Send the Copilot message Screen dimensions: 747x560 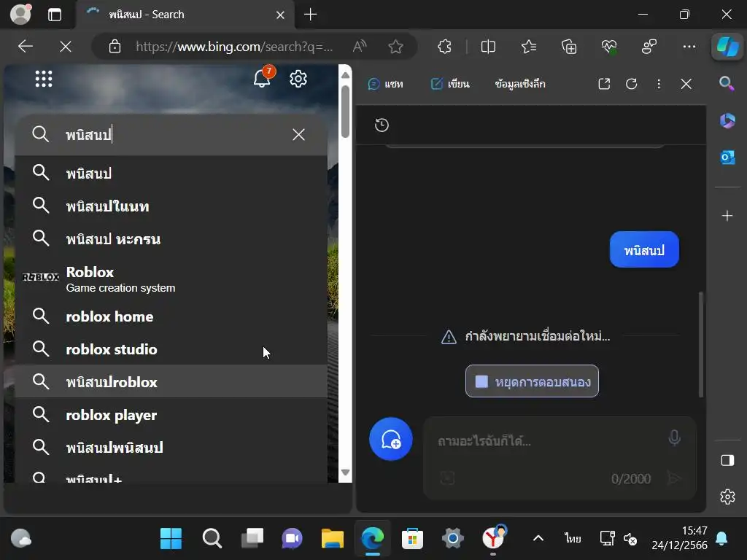(x=673, y=478)
